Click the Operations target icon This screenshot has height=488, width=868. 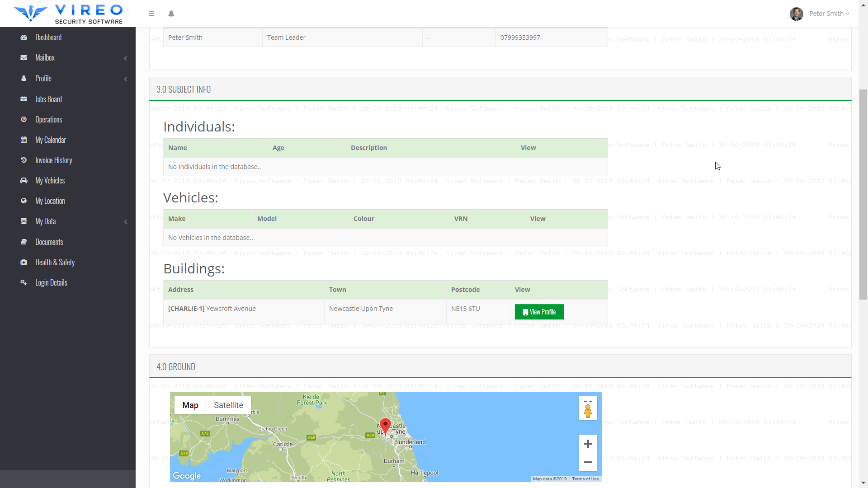24,119
